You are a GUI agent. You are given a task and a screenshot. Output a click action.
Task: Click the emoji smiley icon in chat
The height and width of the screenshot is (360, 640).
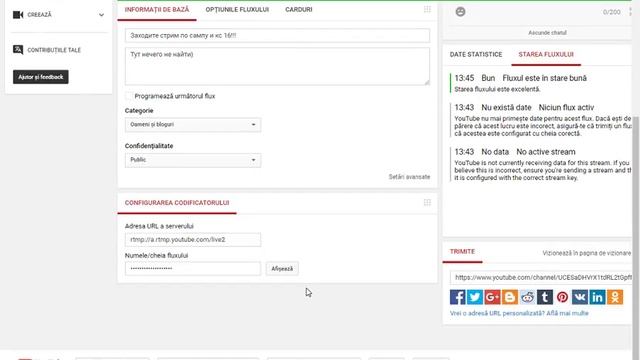pyautogui.click(x=460, y=12)
